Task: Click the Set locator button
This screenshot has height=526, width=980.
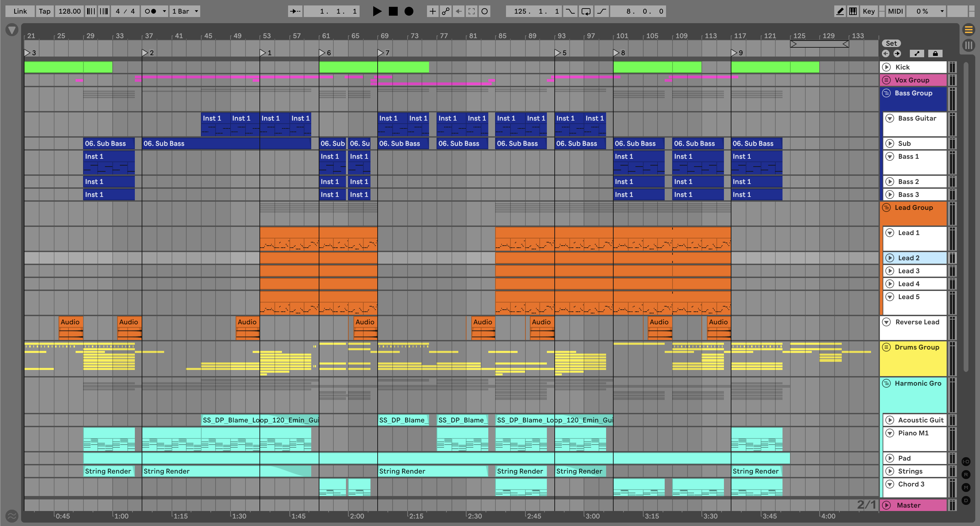Action: pyautogui.click(x=891, y=43)
